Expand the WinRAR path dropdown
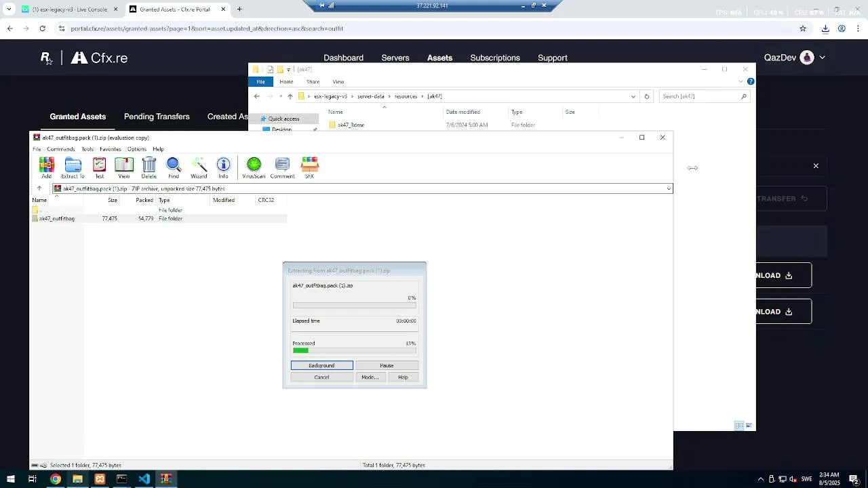Screen dimensions: 868x488 [x=669, y=188]
